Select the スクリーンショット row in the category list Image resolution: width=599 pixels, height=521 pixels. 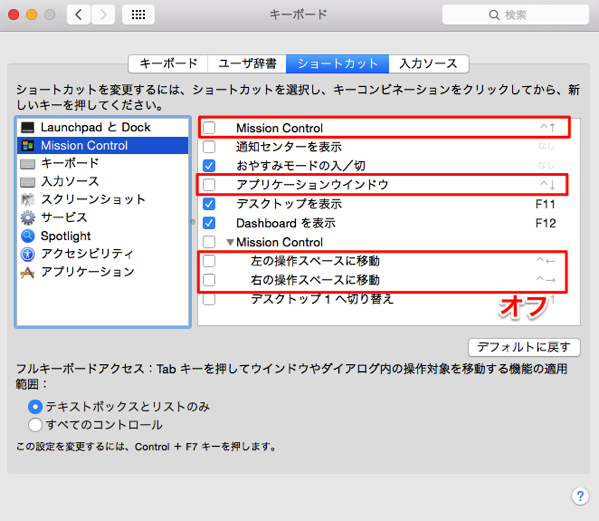point(103,200)
